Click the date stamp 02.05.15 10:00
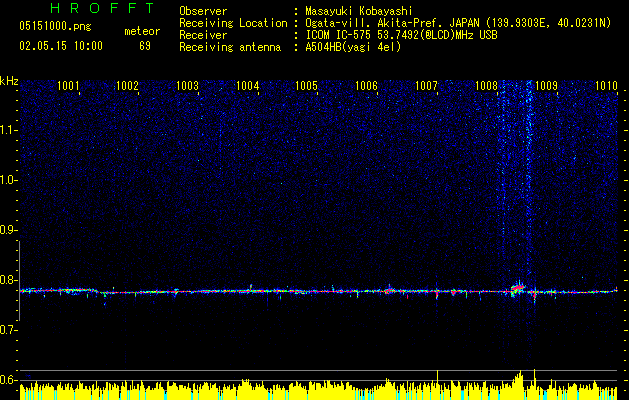This screenshot has width=629, height=400. [x=61, y=46]
